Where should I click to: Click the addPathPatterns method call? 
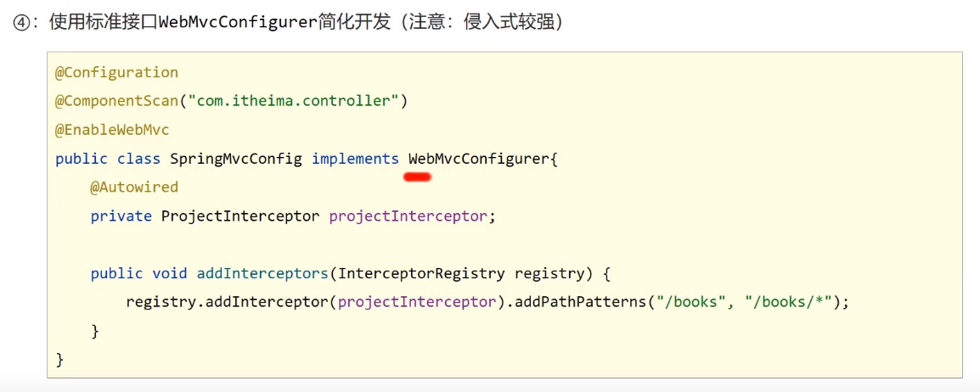(577, 302)
